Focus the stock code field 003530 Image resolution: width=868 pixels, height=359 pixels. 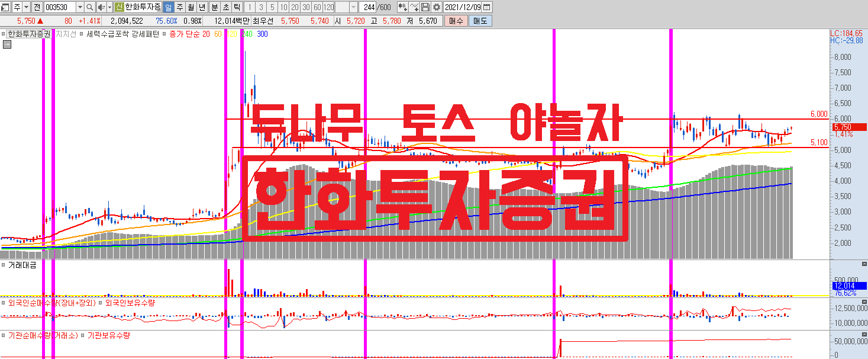tap(60, 7)
